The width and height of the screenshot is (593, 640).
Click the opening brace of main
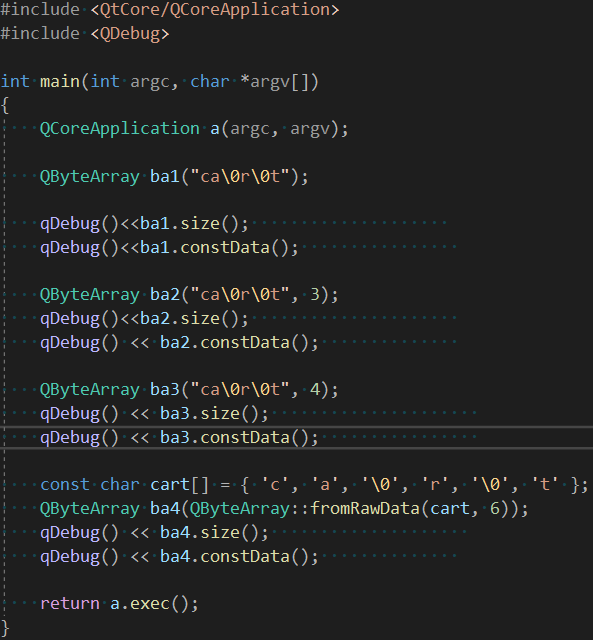(4, 105)
